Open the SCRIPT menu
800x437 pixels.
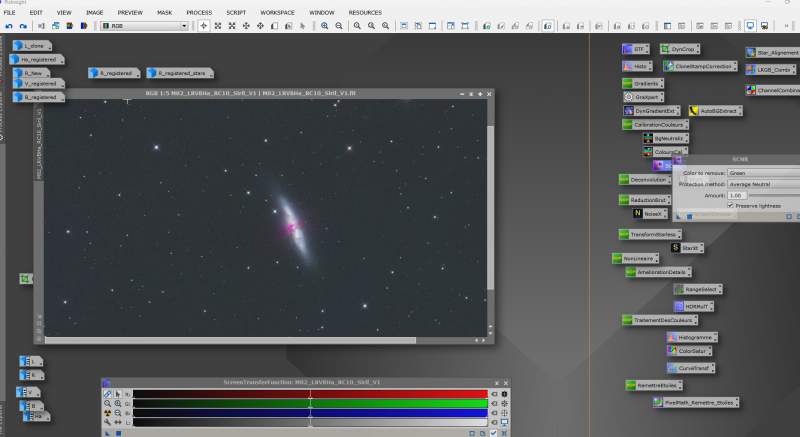click(x=236, y=12)
